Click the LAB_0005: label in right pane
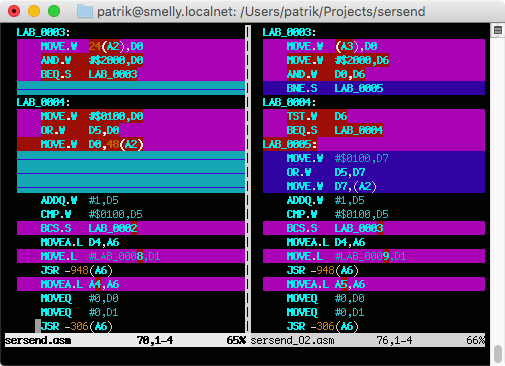 pos(289,144)
